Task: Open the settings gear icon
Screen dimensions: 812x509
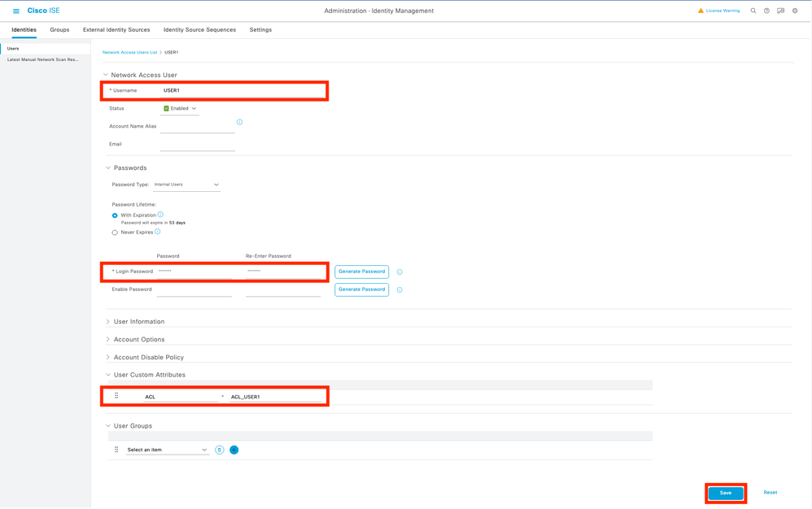Action: pos(795,11)
